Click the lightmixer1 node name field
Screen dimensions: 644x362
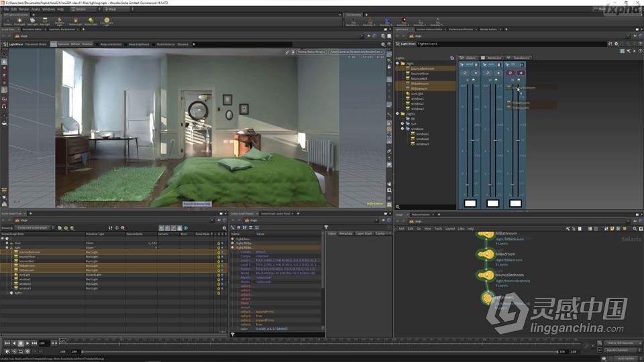tap(511, 44)
